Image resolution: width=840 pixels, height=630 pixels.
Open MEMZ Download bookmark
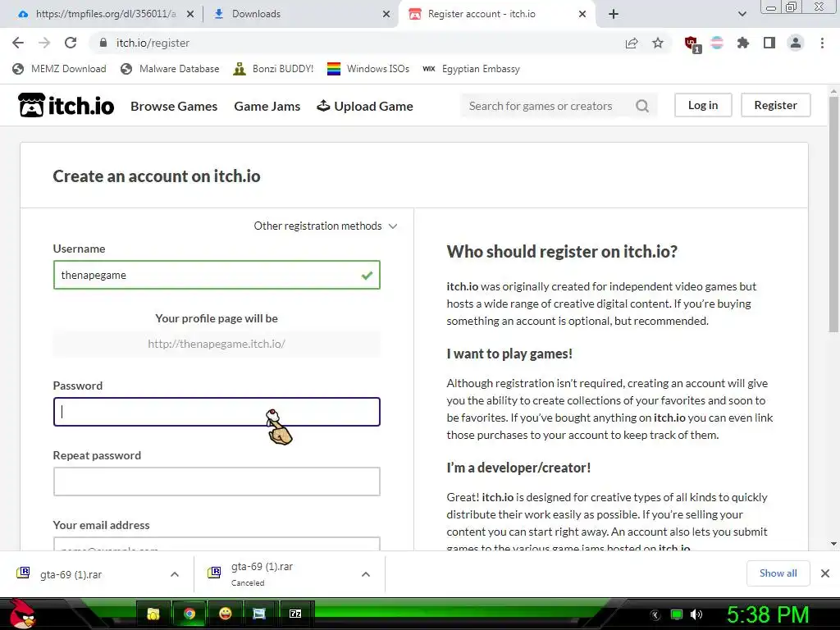[x=59, y=69]
